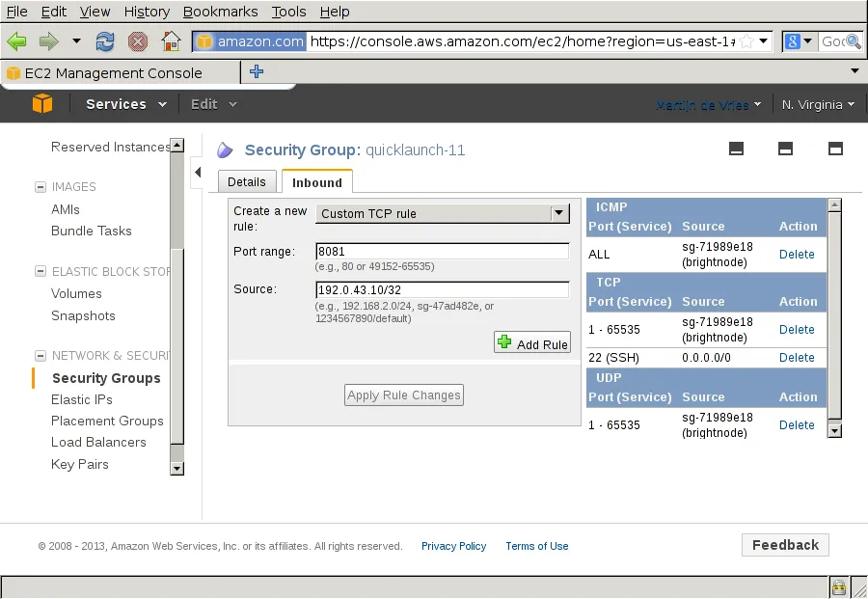Click Apply Rule Changes button
Viewport: 868px width, 599px height.
(404, 395)
